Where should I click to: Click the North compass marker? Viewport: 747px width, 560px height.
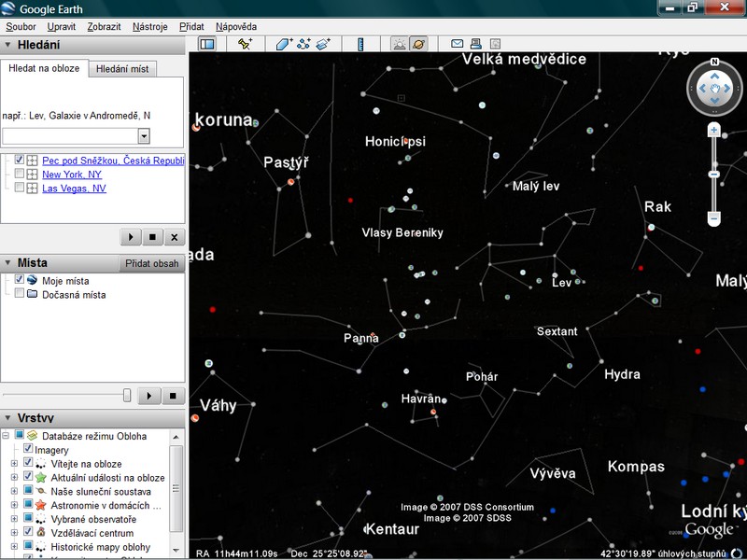tap(714, 62)
